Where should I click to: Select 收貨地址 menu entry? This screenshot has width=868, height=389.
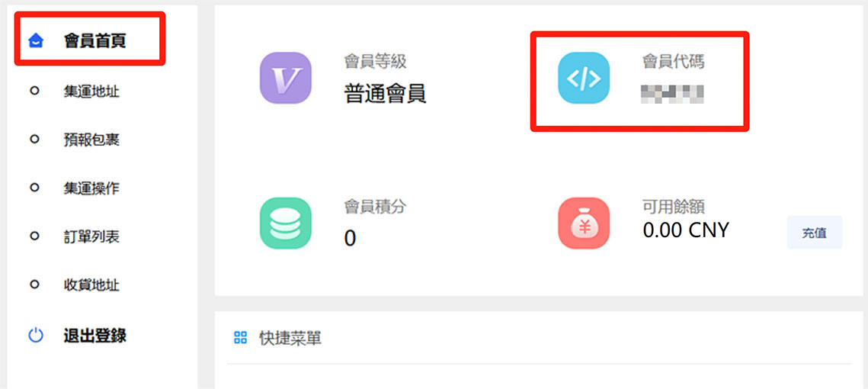pyautogui.click(x=91, y=285)
